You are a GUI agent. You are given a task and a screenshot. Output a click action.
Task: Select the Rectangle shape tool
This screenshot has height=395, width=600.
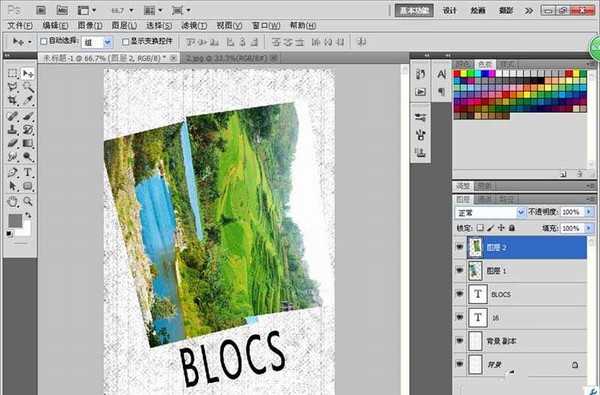tap(28, 186)
